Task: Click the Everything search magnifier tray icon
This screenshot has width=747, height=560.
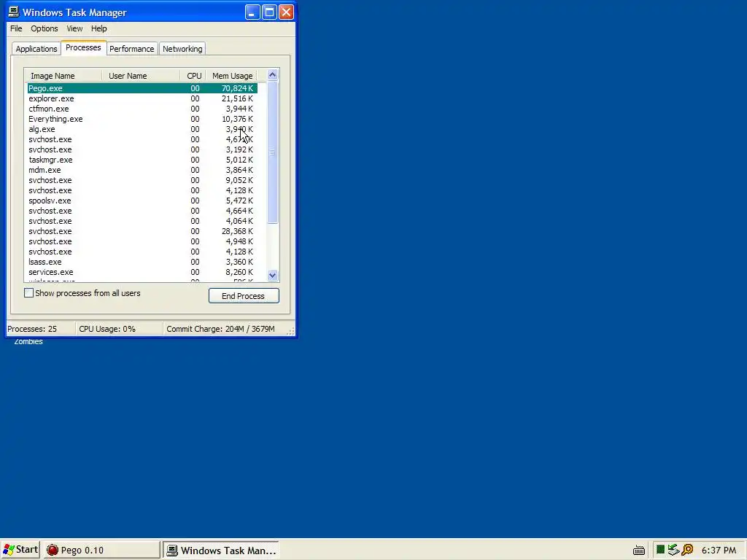Action: click(x=687, y=550)
